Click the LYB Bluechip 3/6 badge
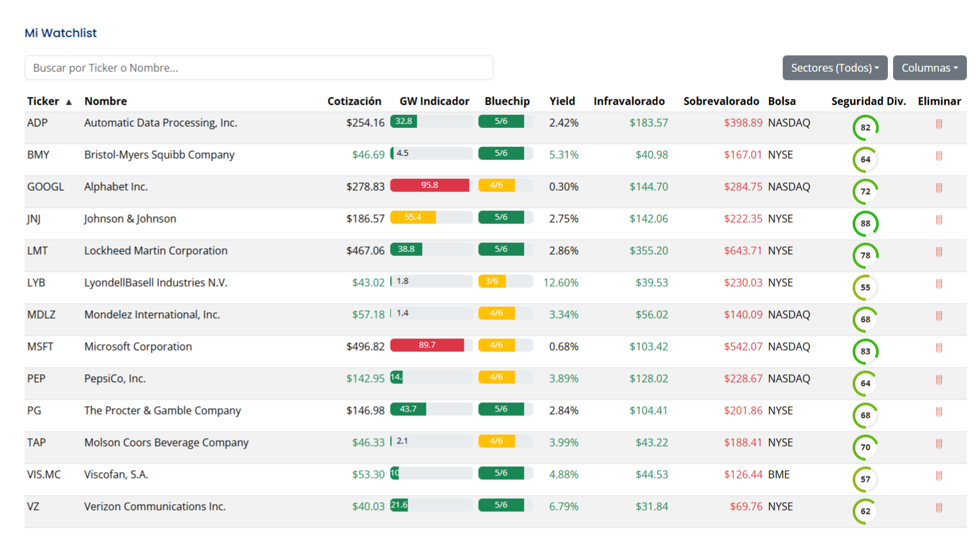The image size is (980, 555). [492, 281]
